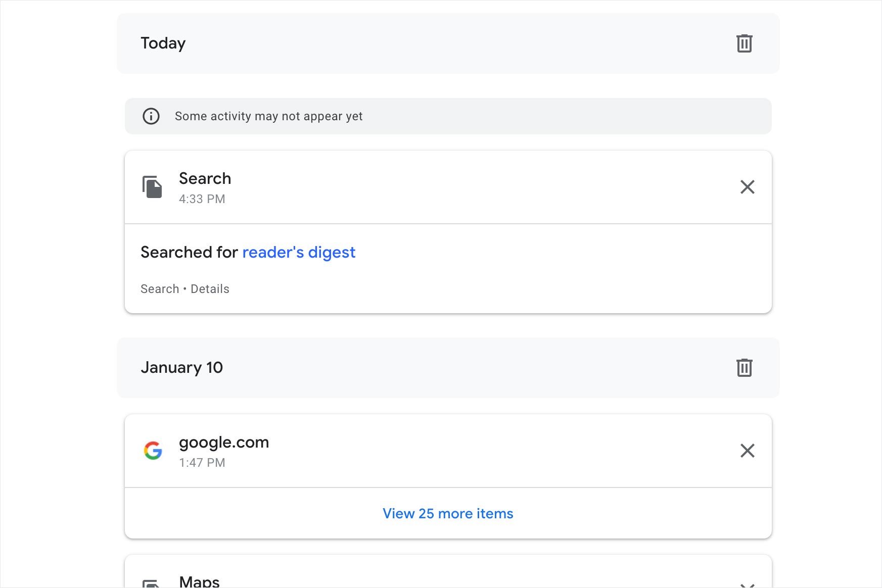The height and width of the screenshot is (588, 882).
Task: Click the Google G logo on google.com entry
Action: (x=153, y=451)
